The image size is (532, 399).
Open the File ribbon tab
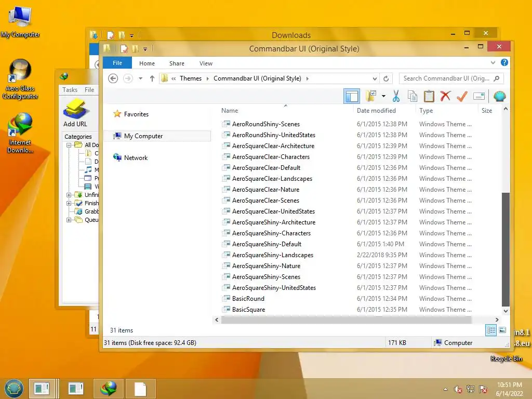117,63
